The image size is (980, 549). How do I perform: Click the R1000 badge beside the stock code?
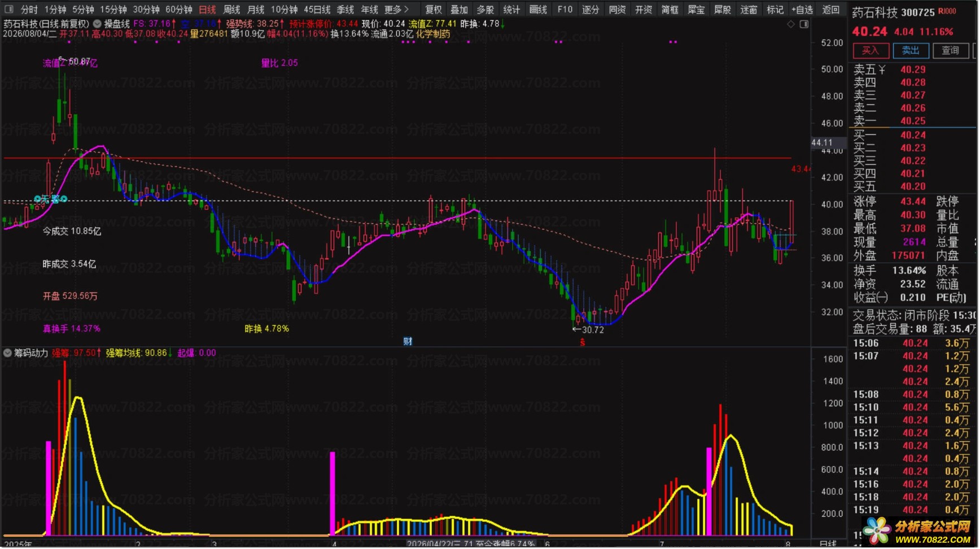pyautogui.click(x=947, y=11)
